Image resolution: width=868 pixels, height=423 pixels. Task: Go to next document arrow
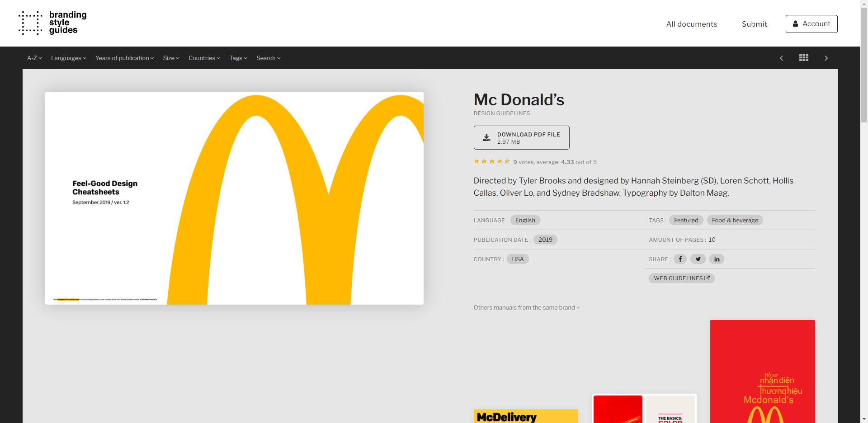(x=826, y=58)
